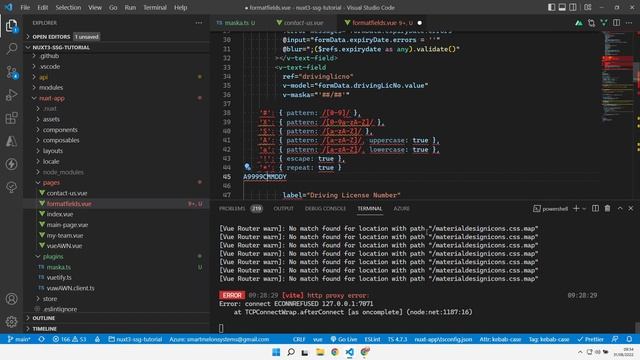640x360 pixels.
Task: Expand the OUTLINE section
Action: [44, 318]
